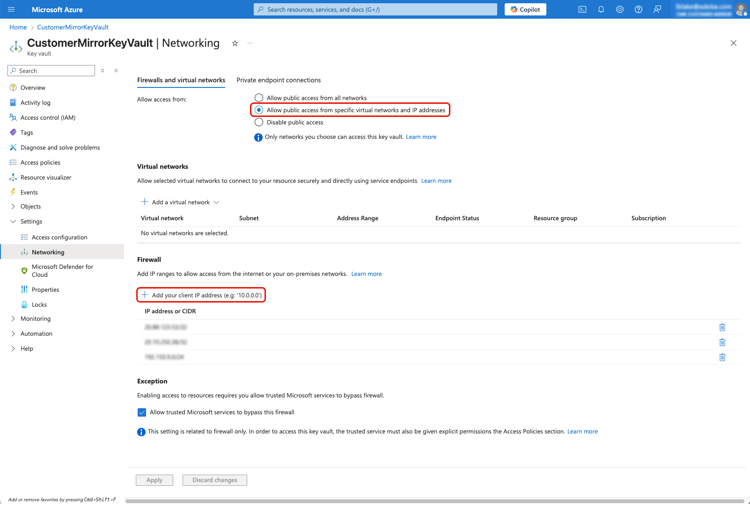This screenshot has height=505, width=750.
Task: Open Cloud Shell from the top bar
Action: (x=582, y=10)
